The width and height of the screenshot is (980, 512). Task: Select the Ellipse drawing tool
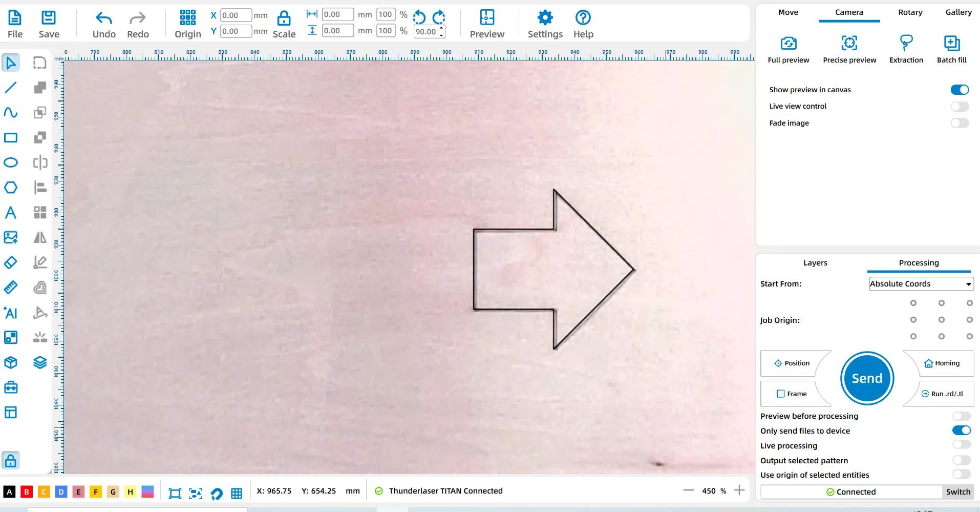pos(11,162)
